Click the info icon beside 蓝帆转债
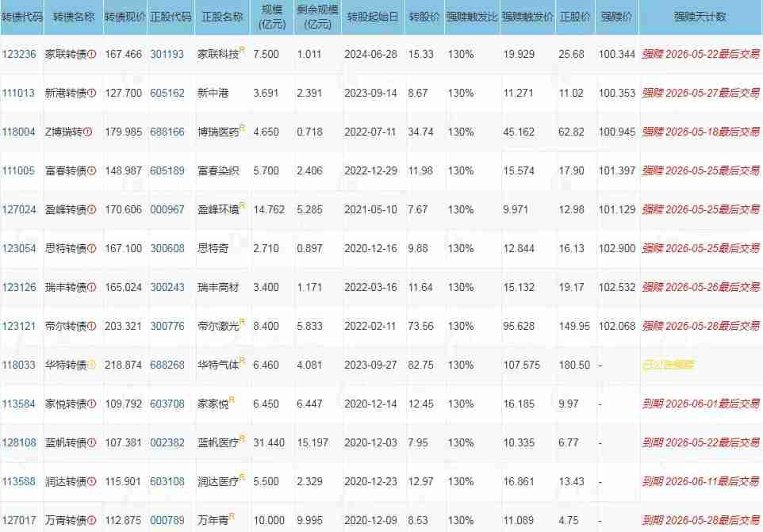Image resolution: width=763 pixels, height=532 pixels. [92, 442]
